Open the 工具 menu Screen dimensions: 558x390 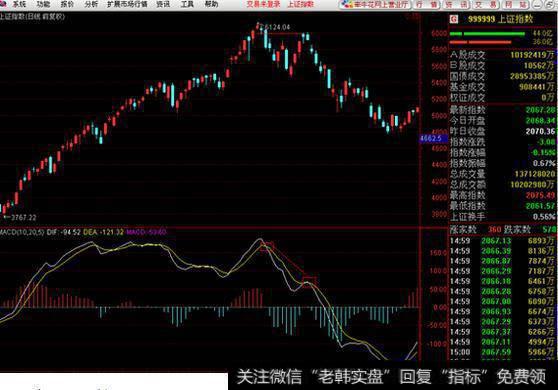[187, 4]
